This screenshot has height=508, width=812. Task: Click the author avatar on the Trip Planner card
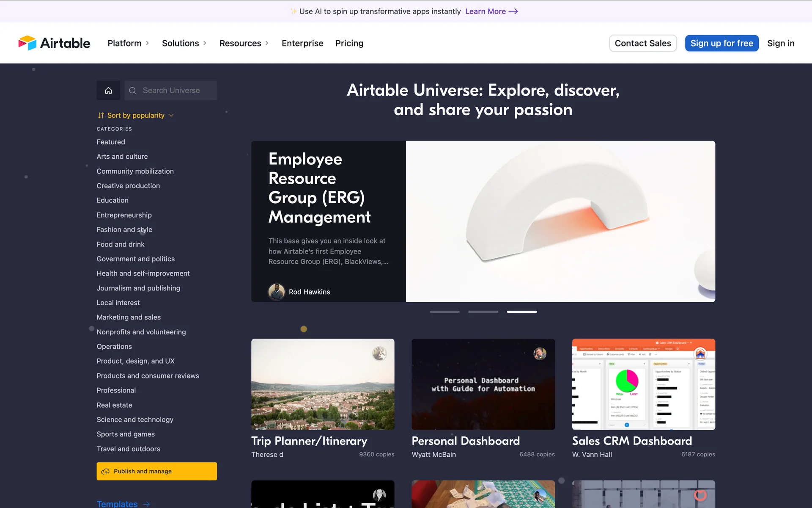379,353
